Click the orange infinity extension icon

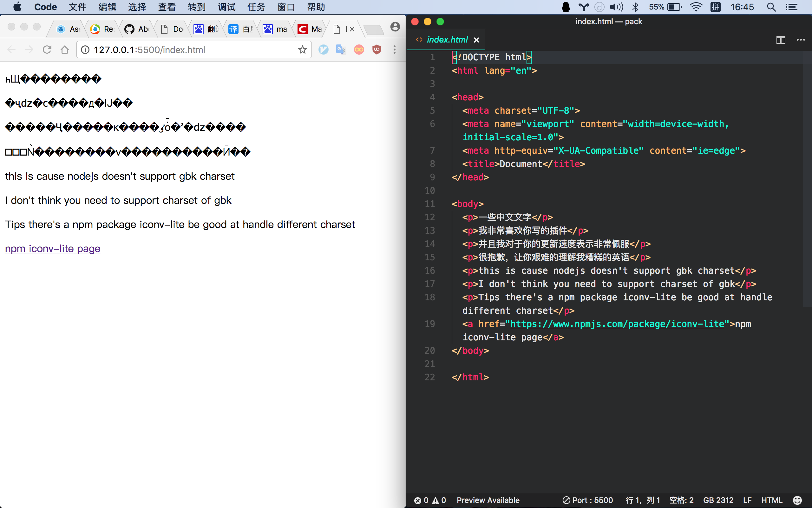coord(359,50)
